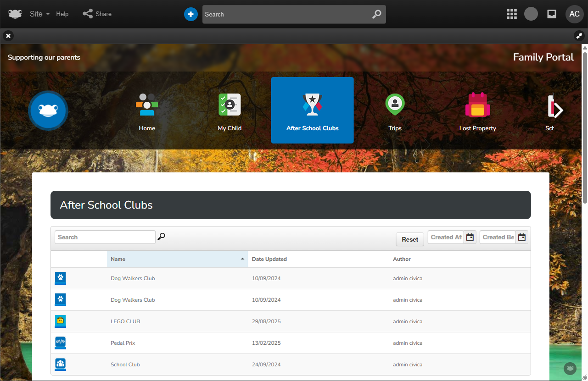
Task: Open the Created After calendar picker
Action: point(470,237)
